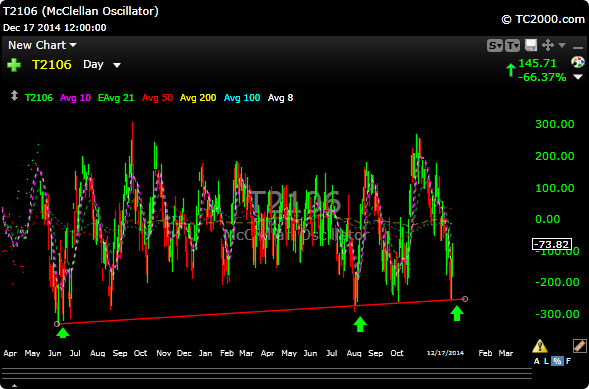This screenshot has height=389, width=589.
Task: Click the 12/17/2014 date label on the time axis
Action: click(446, 353)
